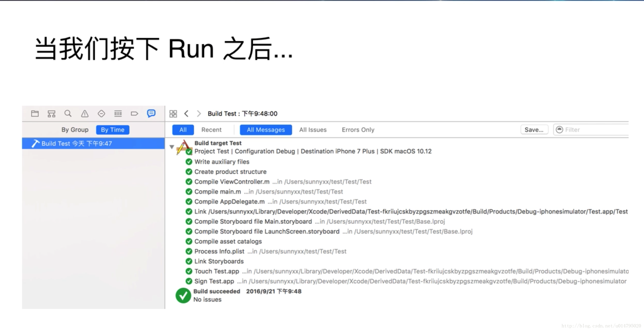
Task: Click the Project Test configuration line
Action: [313, 151]
